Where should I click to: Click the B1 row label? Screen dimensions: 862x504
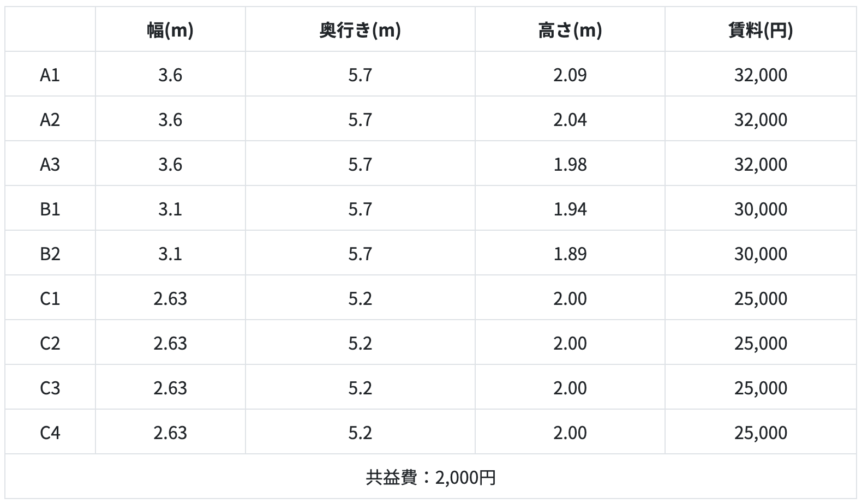[50, 209]
